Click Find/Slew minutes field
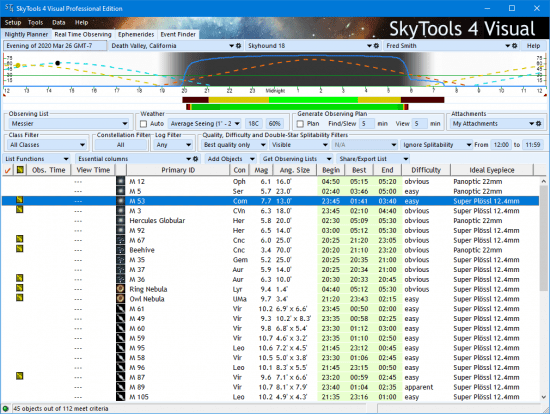Viewport: 550px width, 414px height. (367, 123)
